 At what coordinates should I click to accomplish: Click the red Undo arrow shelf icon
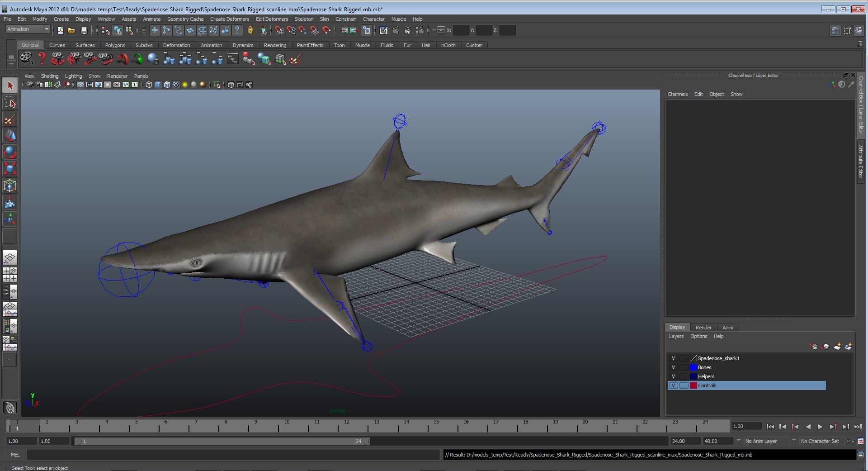pos(122,59)
